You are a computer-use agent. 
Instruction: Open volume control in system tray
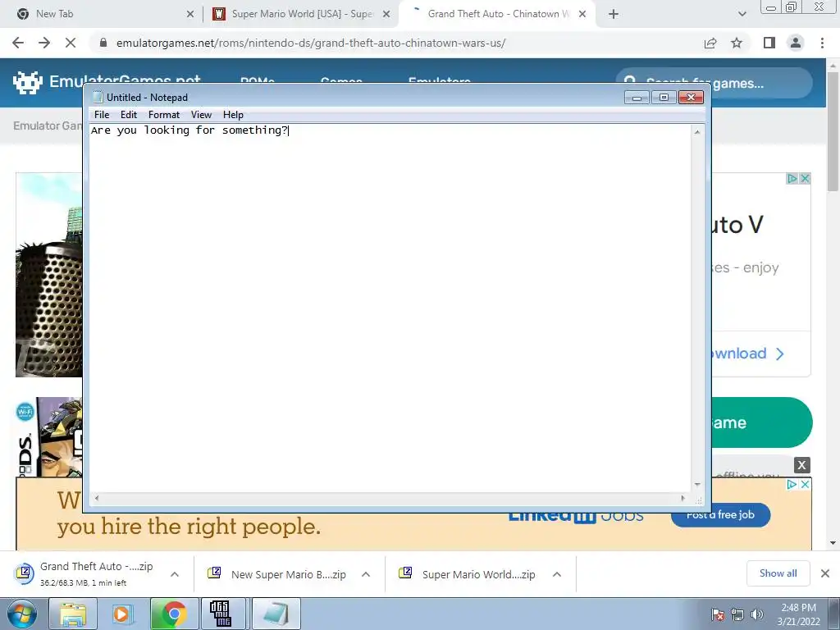[757, 615]
